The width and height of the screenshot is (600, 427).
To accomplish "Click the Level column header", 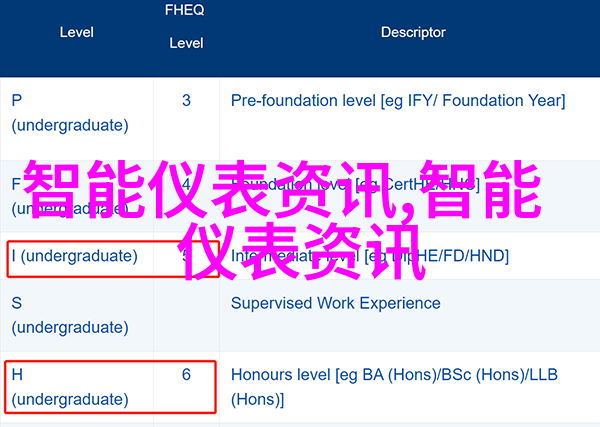I will tap(77, 33).
